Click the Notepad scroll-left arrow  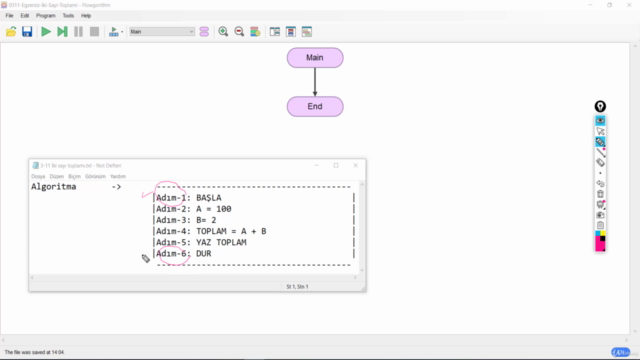[x=33, y=278]
